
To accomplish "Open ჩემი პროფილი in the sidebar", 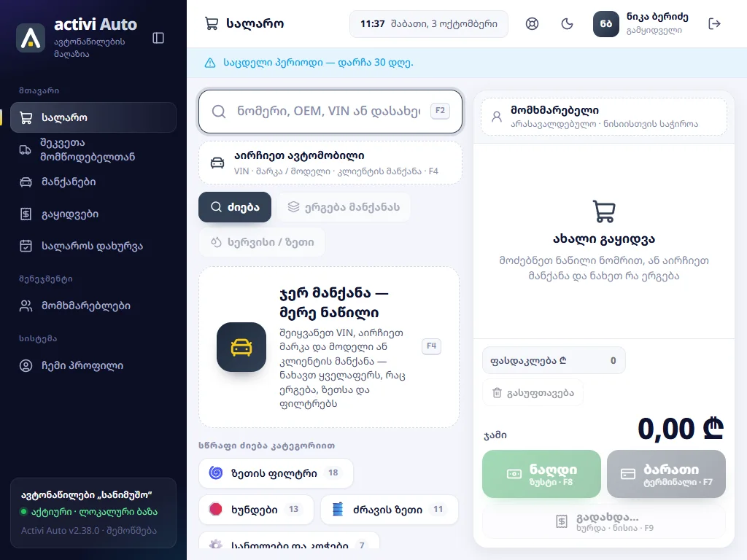I will 93,366.
